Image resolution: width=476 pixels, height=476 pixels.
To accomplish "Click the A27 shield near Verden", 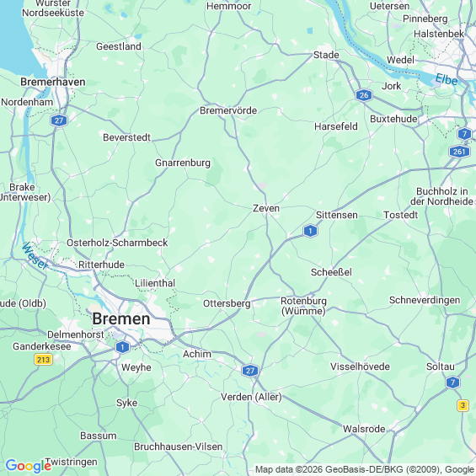I will 250,371.
